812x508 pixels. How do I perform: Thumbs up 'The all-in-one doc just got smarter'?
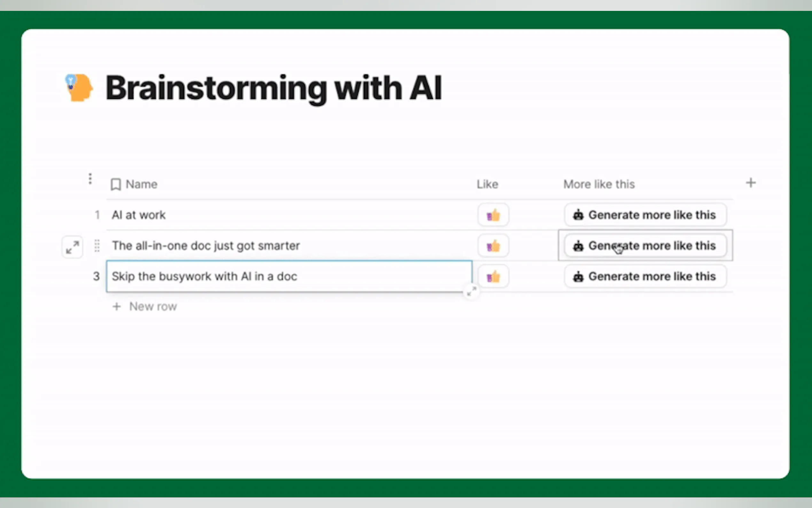click(x=493, y=246)
